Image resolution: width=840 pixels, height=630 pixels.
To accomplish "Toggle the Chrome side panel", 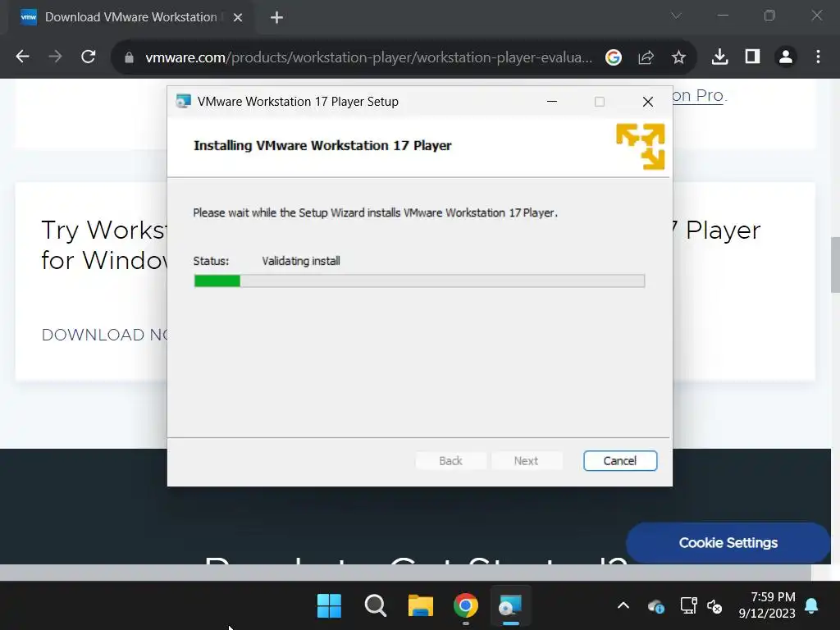I will pyautogui.click(x=753, y=57).
